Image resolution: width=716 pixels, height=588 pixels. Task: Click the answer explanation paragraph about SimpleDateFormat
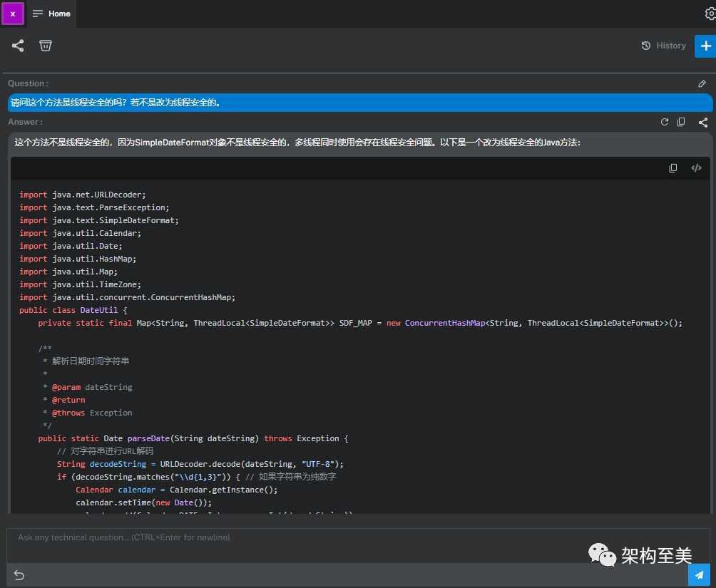pyautogui.click(x=297, y=143)
